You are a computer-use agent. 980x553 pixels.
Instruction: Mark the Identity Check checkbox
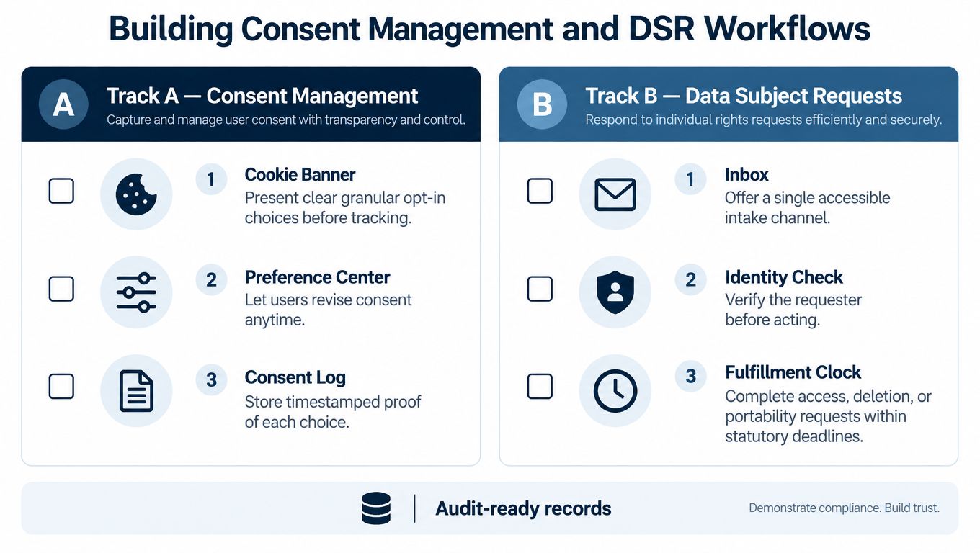click(x=540, y=289)
